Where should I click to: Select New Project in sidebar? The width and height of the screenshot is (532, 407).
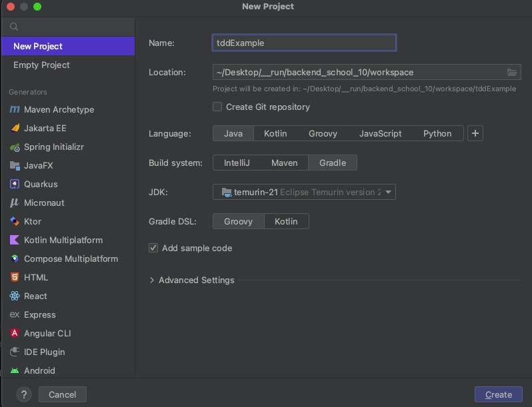tap(68, 46)
